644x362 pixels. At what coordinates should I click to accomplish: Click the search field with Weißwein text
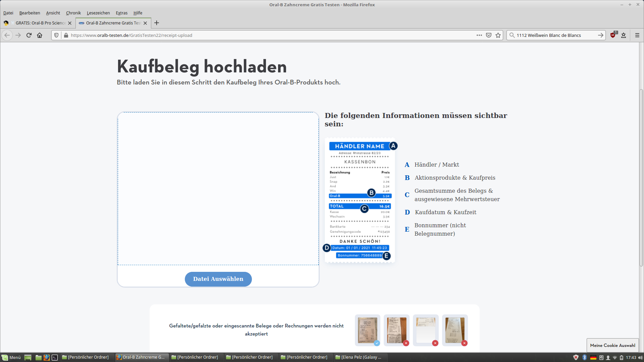pos(555,35)
